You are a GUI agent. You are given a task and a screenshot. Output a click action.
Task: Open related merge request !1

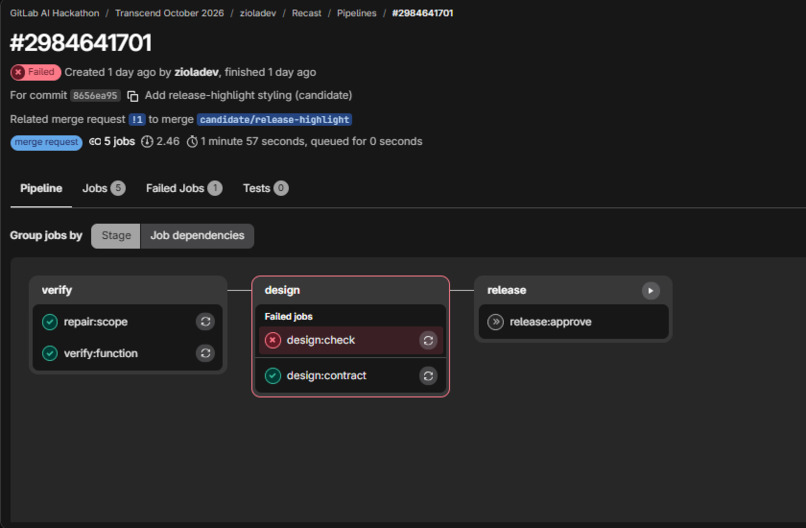coord(137,119)
